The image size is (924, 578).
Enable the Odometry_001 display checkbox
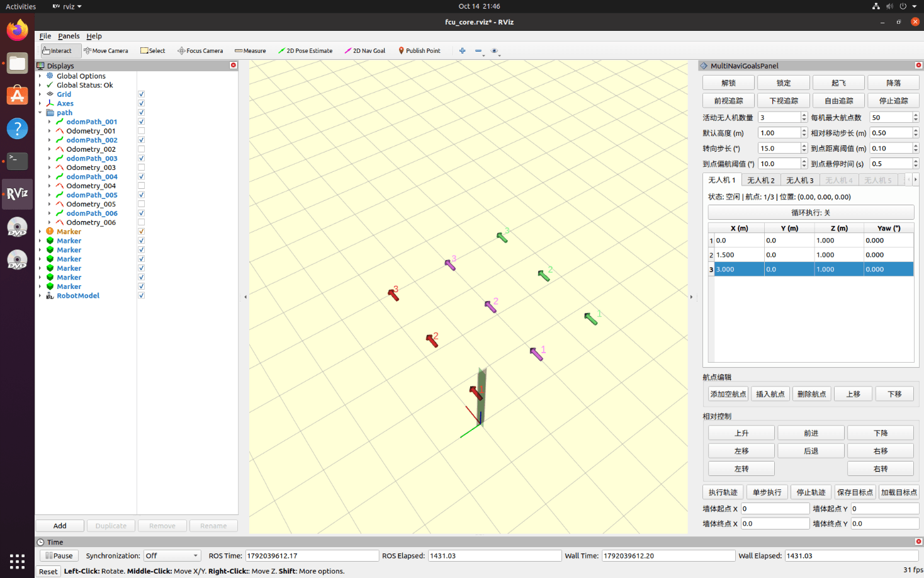coord(142,131)
